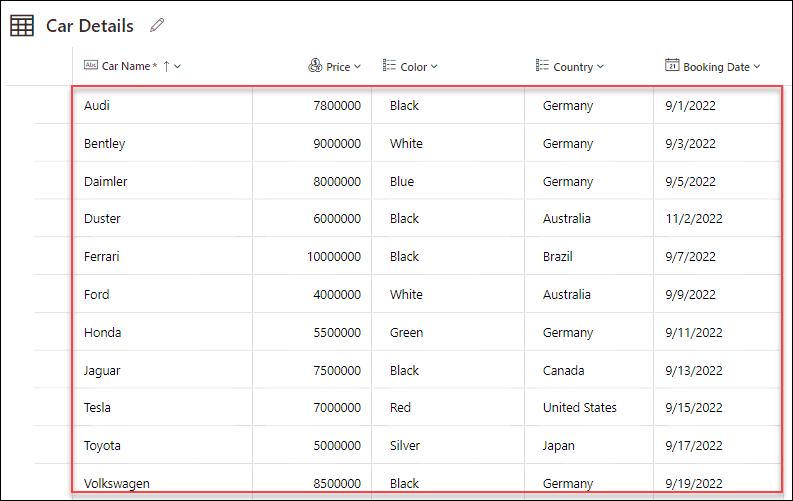Select the Green color cell for Honda

448,332
